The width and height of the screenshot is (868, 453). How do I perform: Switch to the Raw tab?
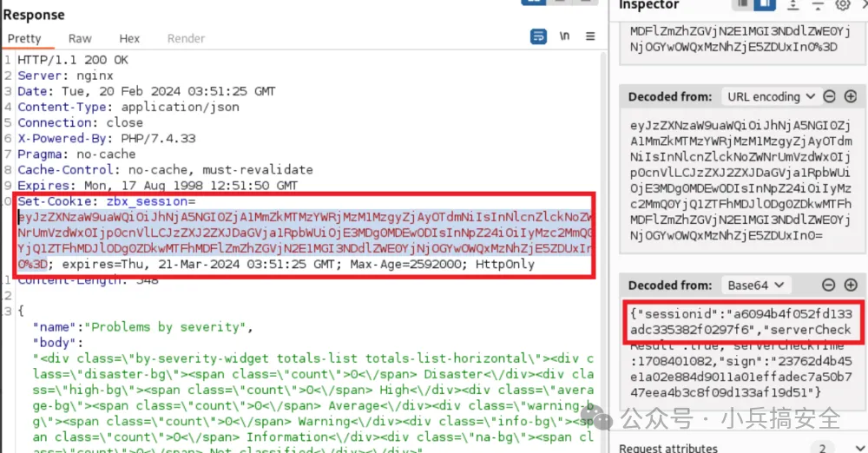pos(80,38)
